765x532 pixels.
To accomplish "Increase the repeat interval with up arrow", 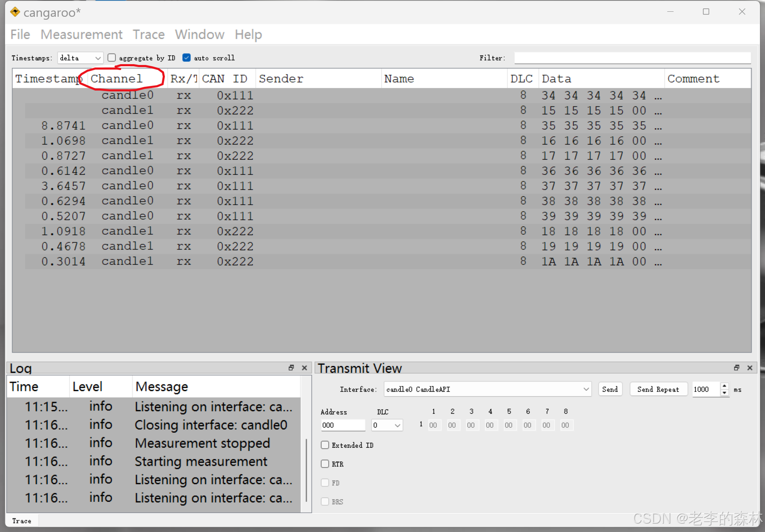I will point(724,386).
